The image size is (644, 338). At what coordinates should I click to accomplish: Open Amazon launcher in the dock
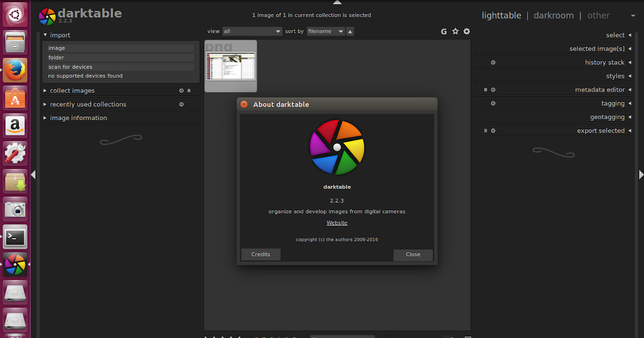pyautogui.click(x=15, y=126)
